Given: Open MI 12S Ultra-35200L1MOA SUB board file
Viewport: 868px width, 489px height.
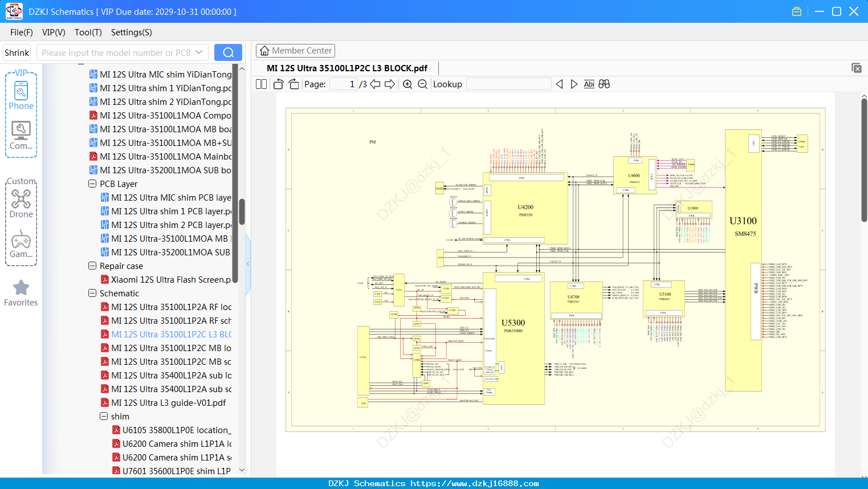Looking at the screenshot, I should point(161,170).
